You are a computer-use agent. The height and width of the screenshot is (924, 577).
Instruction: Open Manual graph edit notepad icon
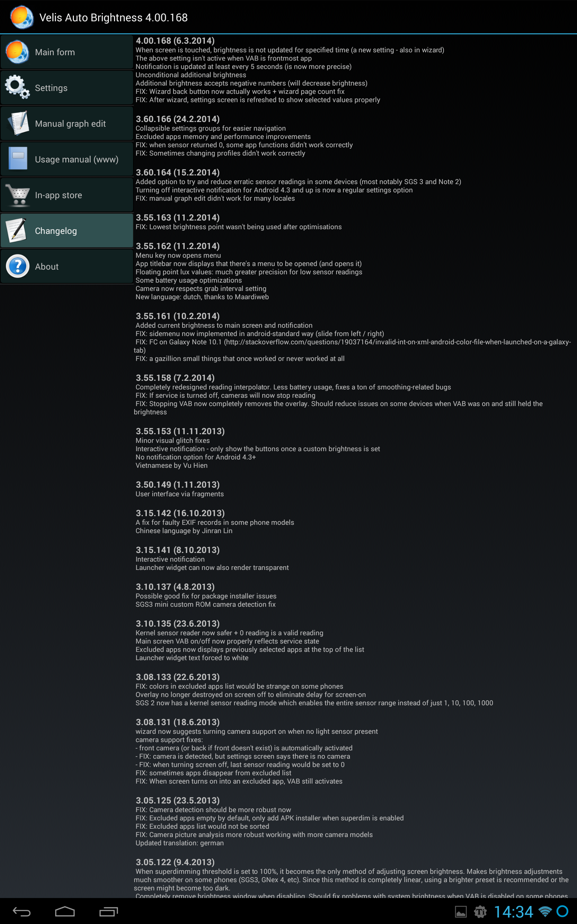coord(18,123)
